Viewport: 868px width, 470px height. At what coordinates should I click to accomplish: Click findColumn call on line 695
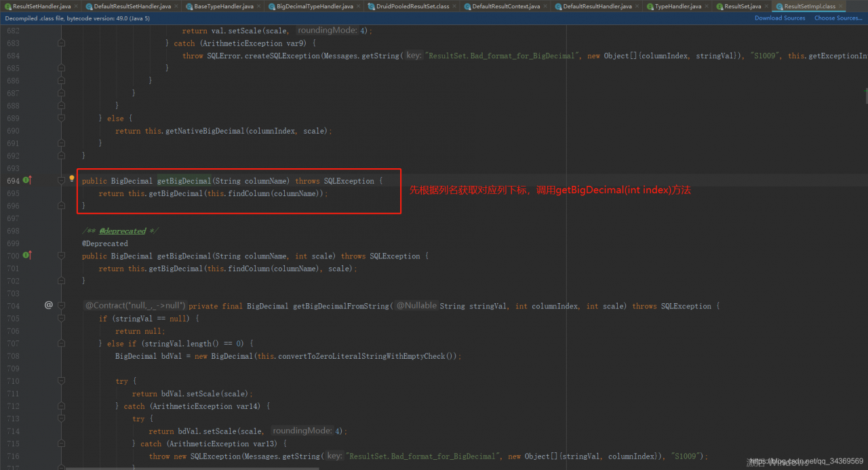tap(248, 193)
